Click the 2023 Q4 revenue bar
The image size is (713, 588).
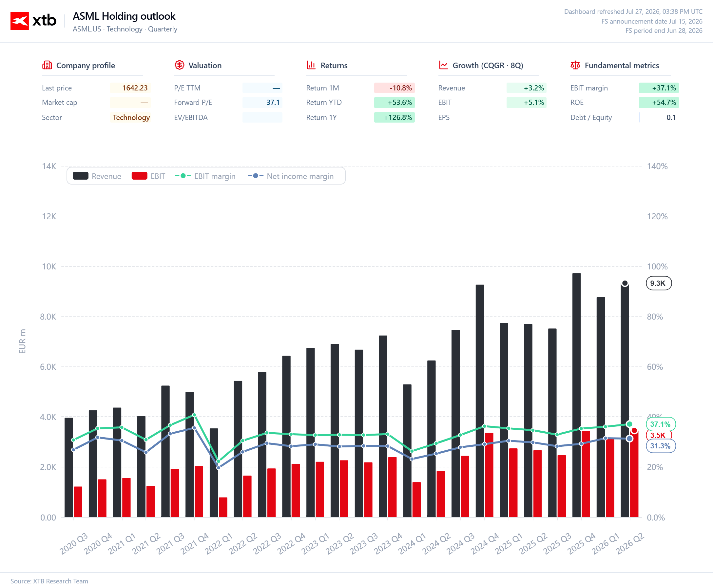[x=383, y=426]
